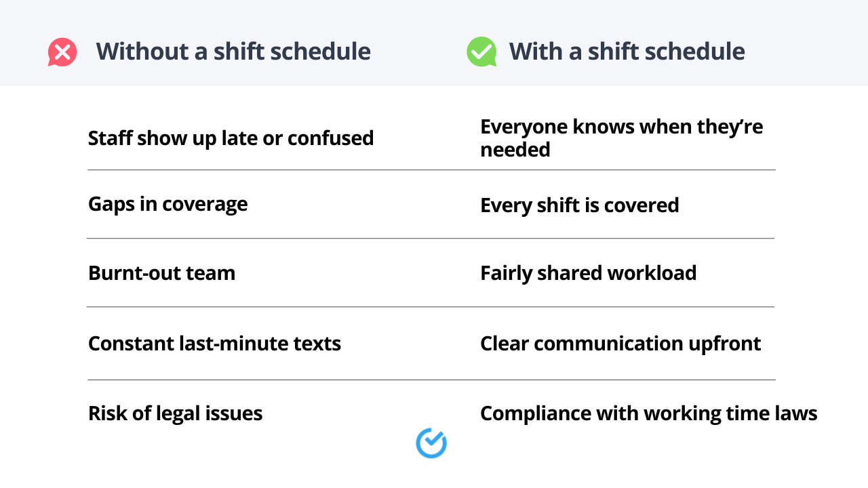868x488 pixels.
Task: Click the word "needed" in the right column
Action: tap(515, 150)
